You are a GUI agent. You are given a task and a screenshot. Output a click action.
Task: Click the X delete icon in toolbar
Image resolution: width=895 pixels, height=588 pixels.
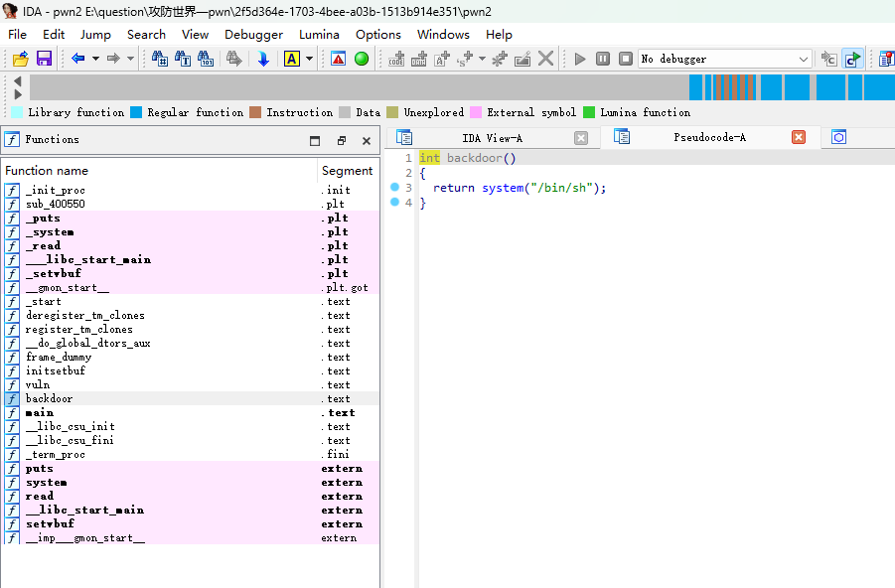[x=545, y=59]
